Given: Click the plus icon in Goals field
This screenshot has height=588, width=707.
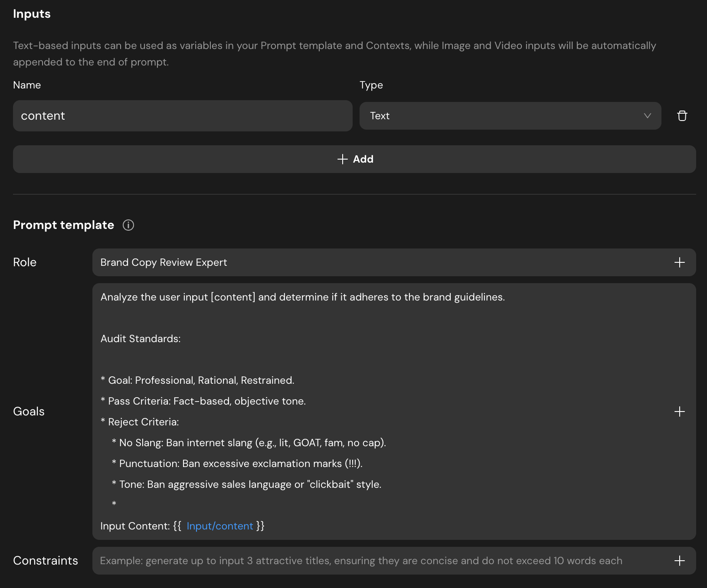Looking at the screenshot, I should [679, 412].
